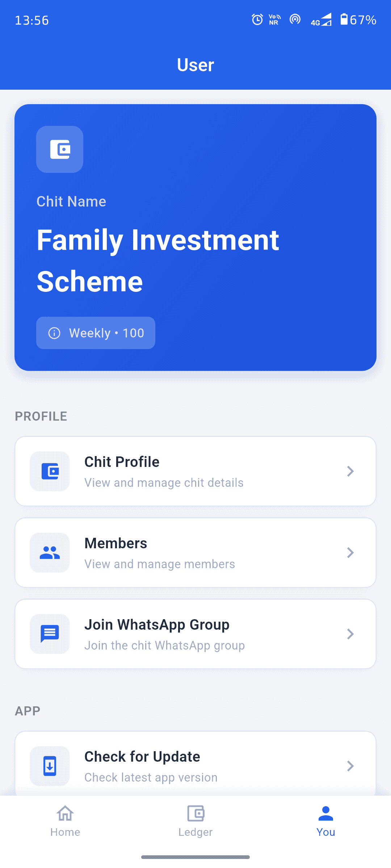The width and height of the screenshot is (391, 868).
Task: Tap the Weekly • 100 badge
Action: coord(96,333)
